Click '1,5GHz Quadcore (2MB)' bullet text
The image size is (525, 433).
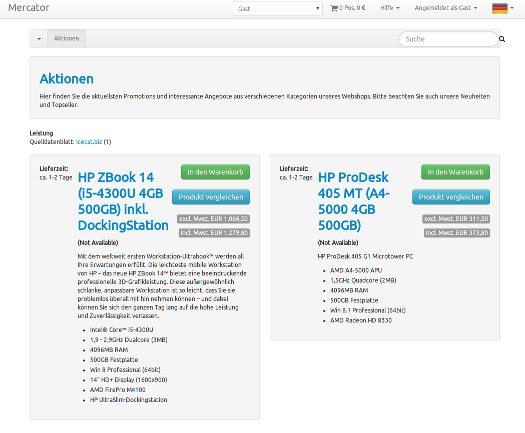tap(363, 280)
